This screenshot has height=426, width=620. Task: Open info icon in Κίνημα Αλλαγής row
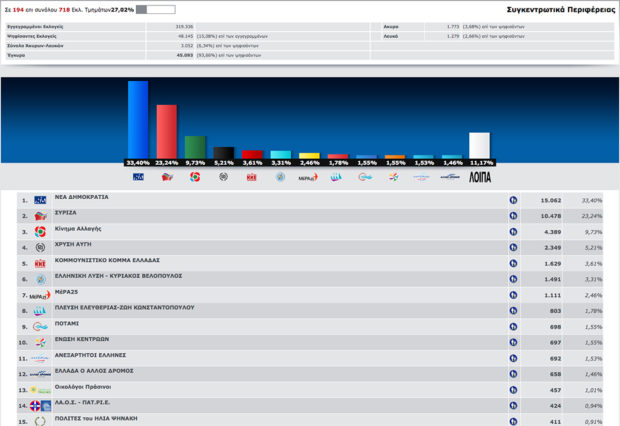513,232
